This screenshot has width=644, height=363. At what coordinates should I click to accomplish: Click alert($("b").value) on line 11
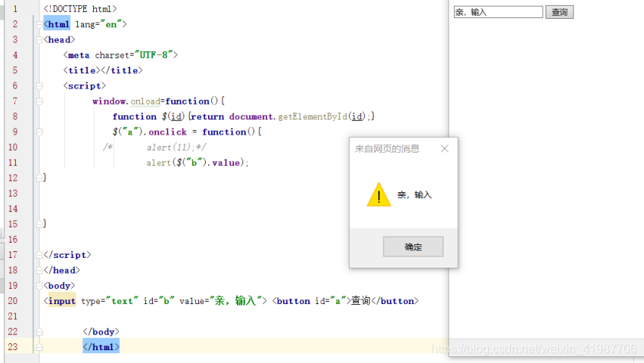click(x=198, y=163)
